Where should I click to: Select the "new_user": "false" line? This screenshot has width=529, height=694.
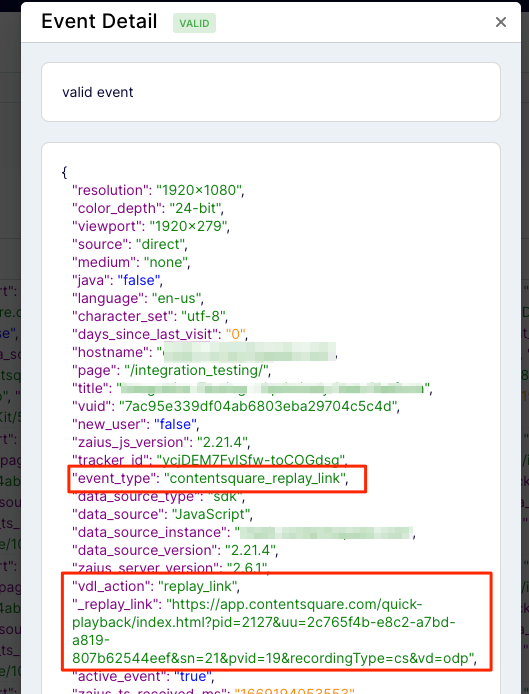(x=135, y=424)
